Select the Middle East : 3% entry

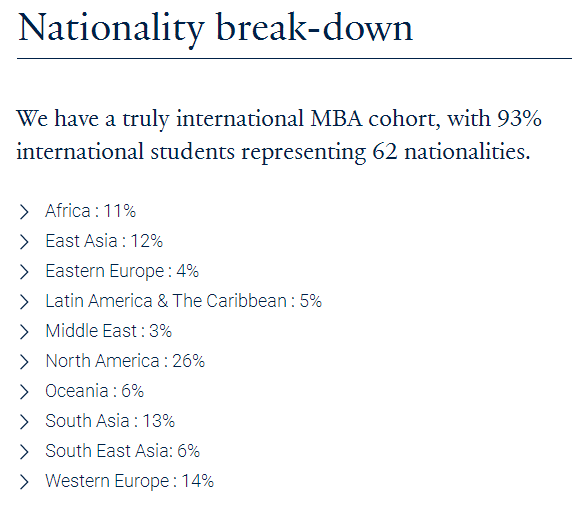click(109, 331)
